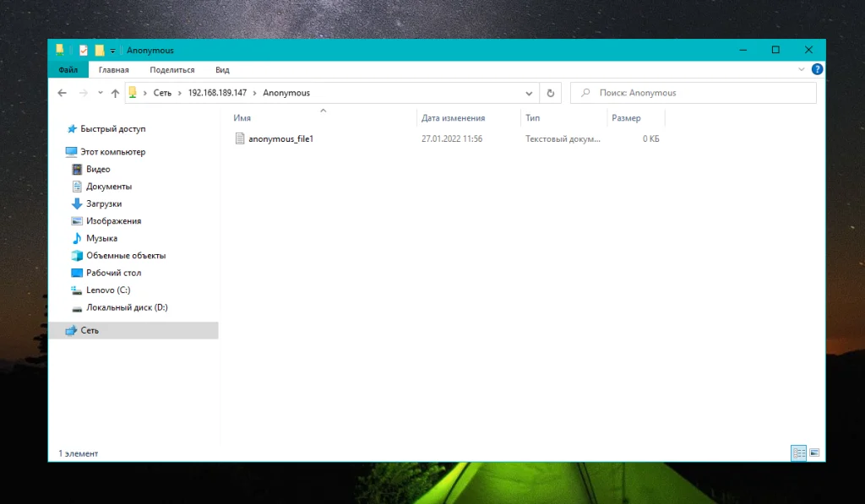The image size is (865, 504).
Task: Expand the quick access toolbar customization menu
Action: [x=112, y=50]
